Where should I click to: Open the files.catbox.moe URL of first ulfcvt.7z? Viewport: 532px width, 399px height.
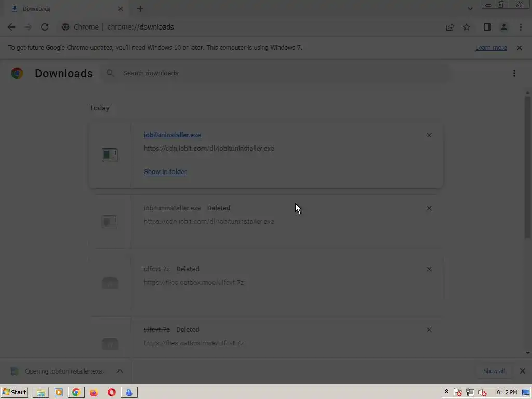coord(194,282)
